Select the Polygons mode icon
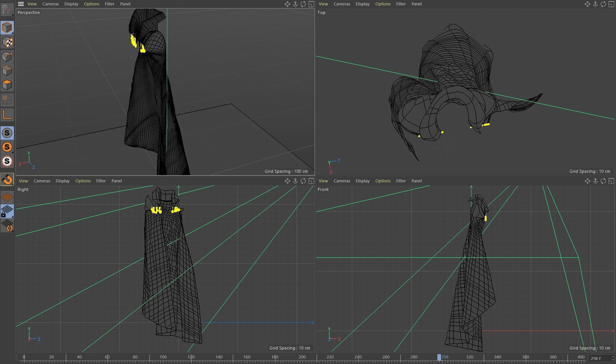Viewport: 616px width, 364px height. point(7,84)
